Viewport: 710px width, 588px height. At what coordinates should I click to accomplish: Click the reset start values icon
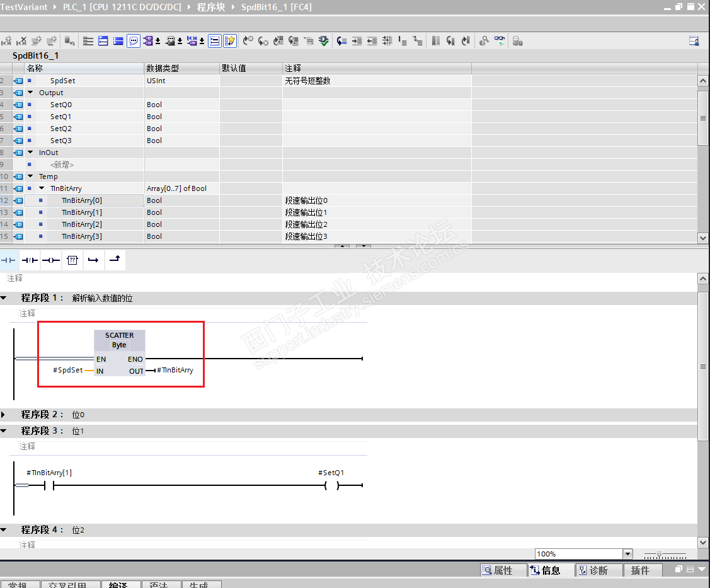coord(69,41)
